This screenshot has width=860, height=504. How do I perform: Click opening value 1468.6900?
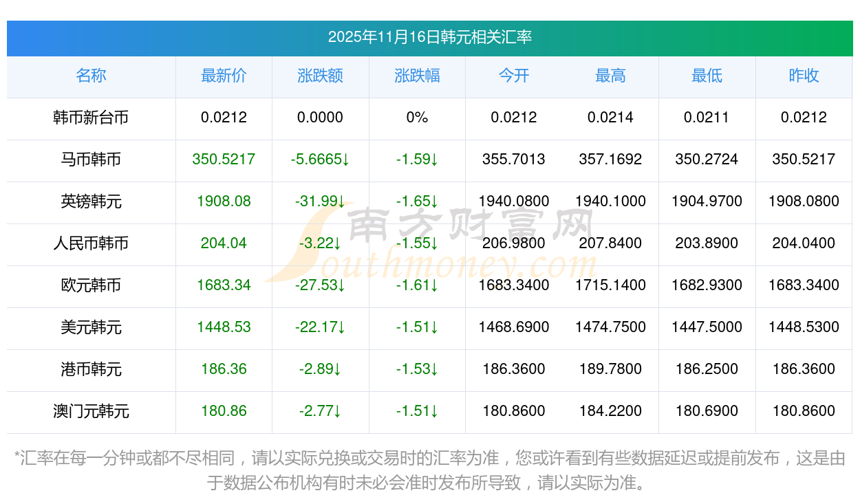pos(514,327)
